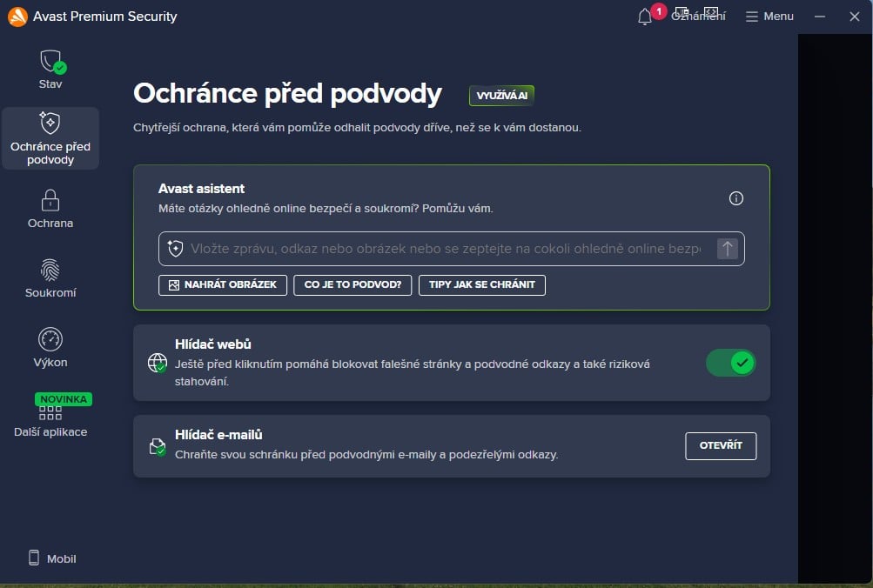The width and height of the screenshot is (873, 588).
Task: Open the notification bell with badge
Action: pos(644,16)
